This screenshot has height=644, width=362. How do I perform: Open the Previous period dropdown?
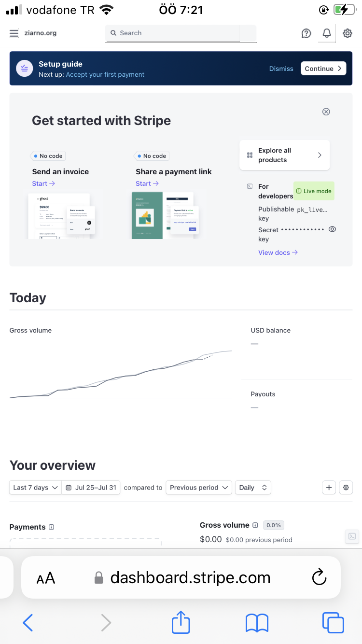pos(199,488)
